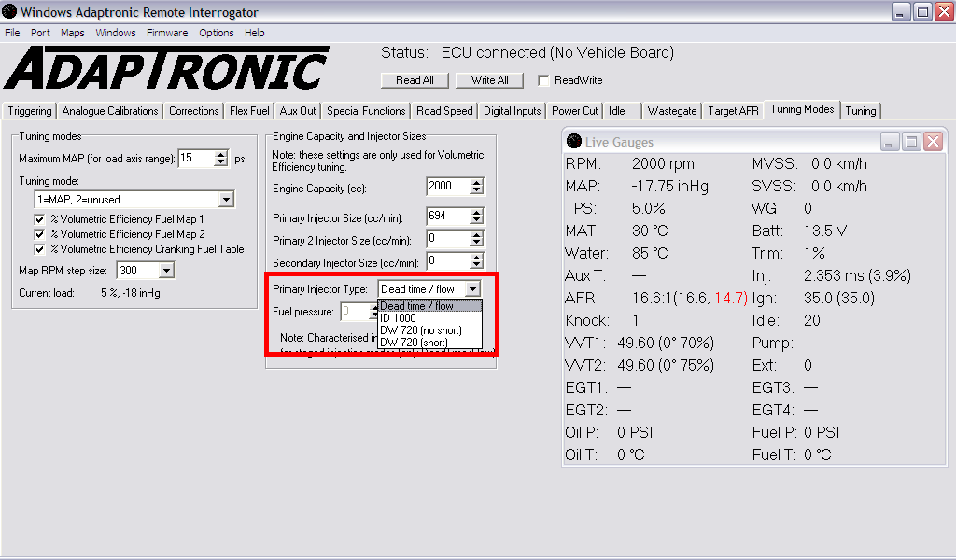
Task: Minimize the Live Gauges window
Action: click(x=890, y=142)
